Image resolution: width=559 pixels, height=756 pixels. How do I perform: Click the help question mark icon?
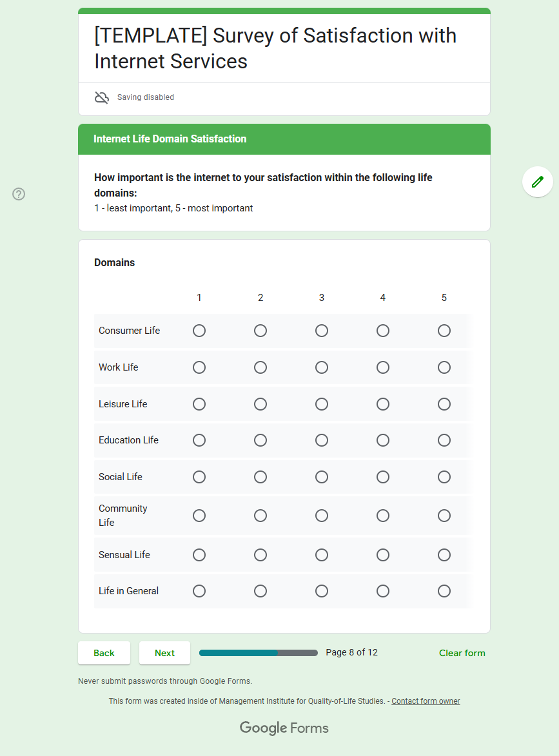coord(19,194)
